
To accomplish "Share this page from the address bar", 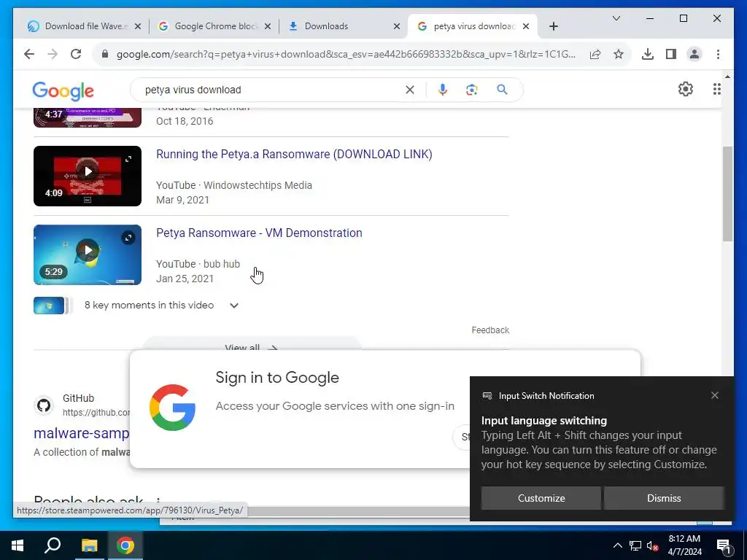I will click(595, 54).
